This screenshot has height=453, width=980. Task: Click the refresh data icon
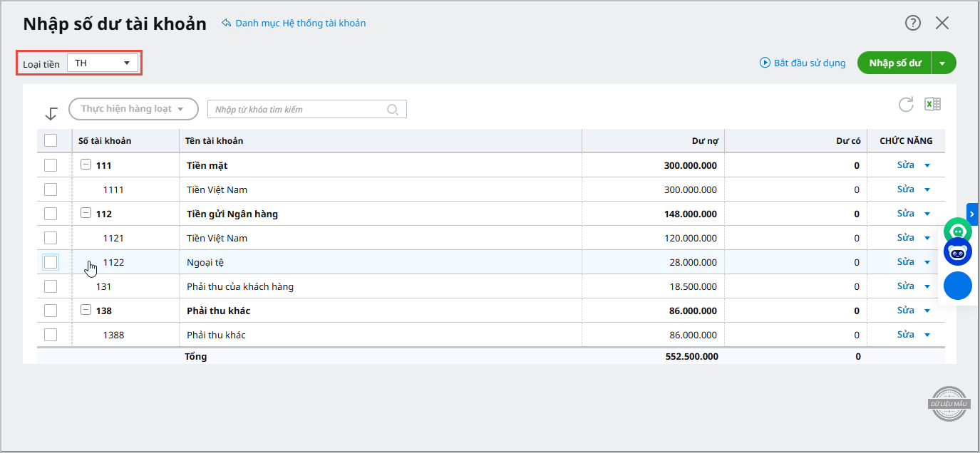pos(906,105)
